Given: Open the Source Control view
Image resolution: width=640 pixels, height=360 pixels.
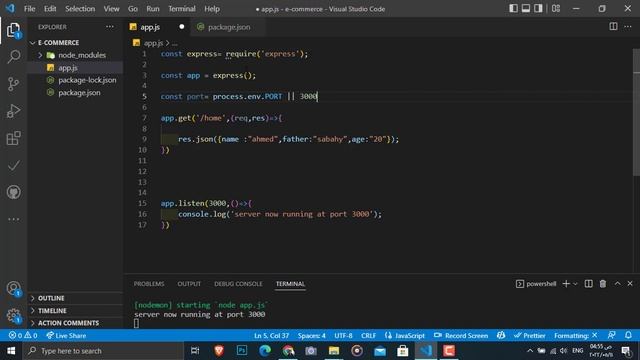Looking at the screenshot, I should pos(13,84).
